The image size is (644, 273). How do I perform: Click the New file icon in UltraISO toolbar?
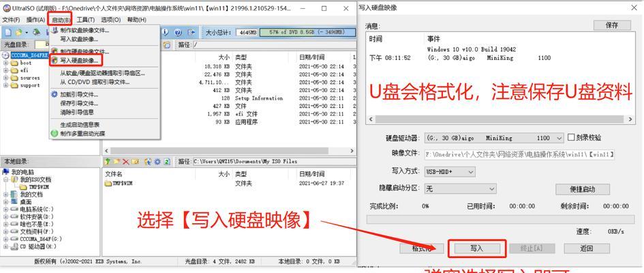(7, 32)
